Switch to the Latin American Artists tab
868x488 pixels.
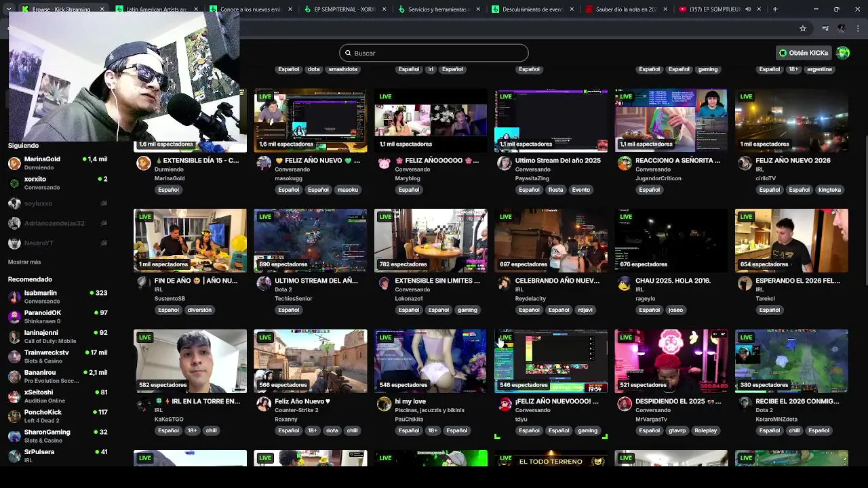[x=157, y=9]
